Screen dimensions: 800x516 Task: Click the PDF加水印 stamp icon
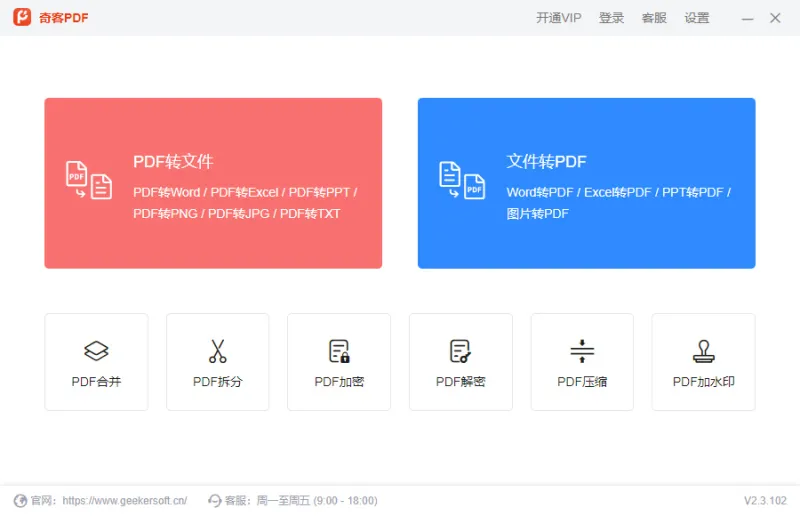pos(704,351)
